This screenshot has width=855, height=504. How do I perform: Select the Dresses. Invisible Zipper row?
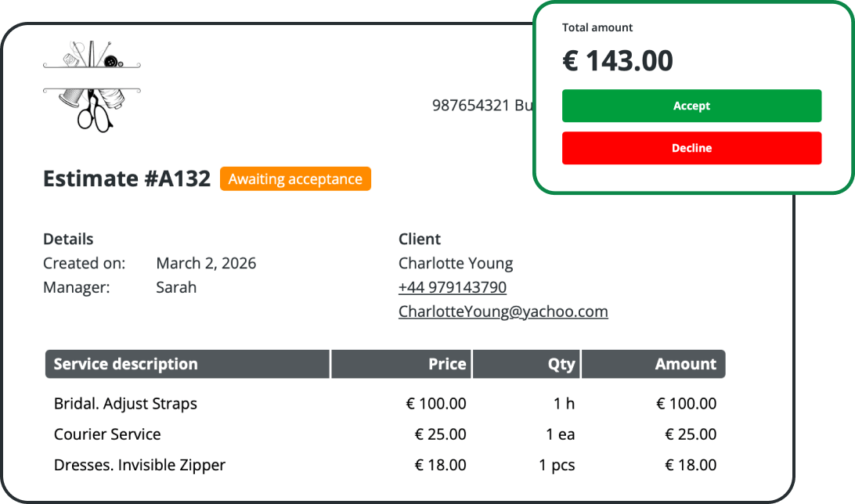(139, 465)
